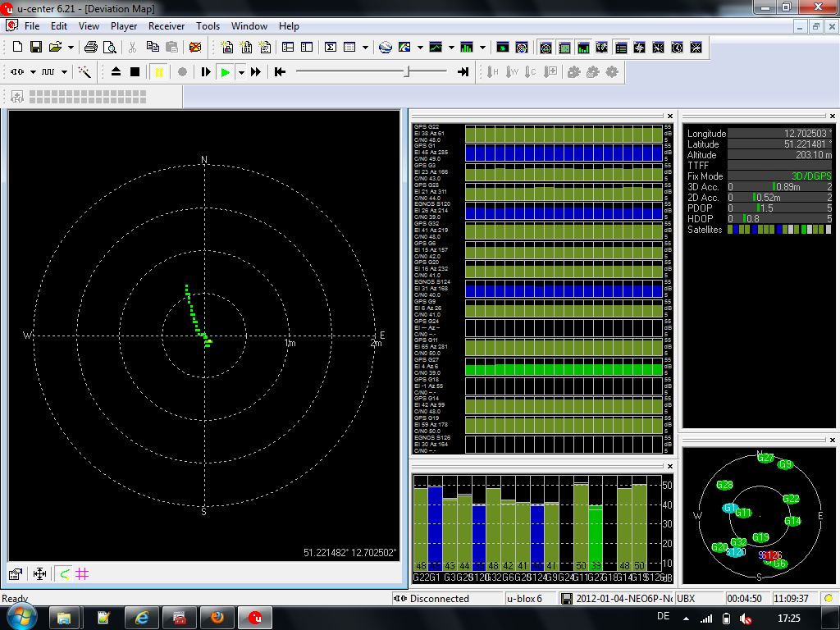Click the playback position slider handle

[x=407, y=72]
